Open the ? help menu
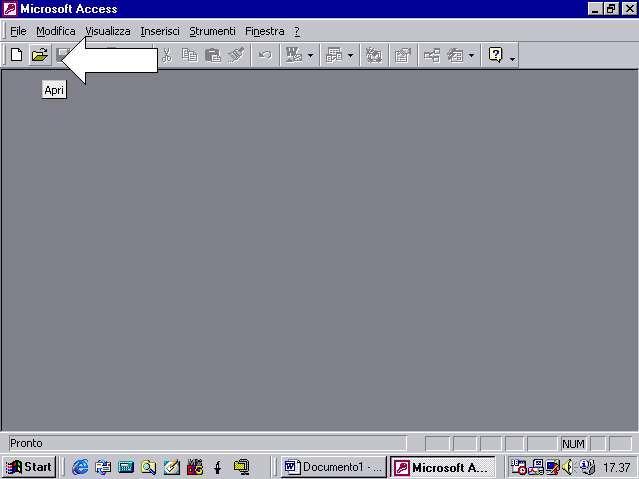Screen dimensions: 639x479 click(x=297, y=31)
